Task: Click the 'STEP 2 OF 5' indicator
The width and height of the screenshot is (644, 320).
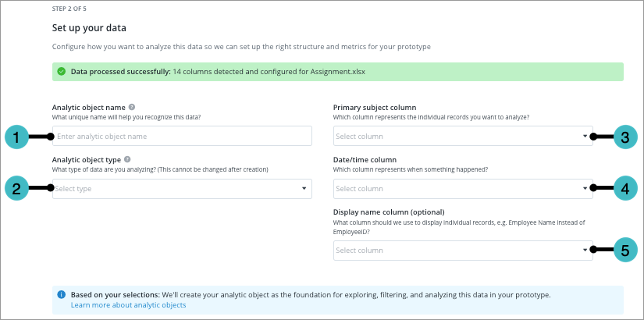Action: 73,9
